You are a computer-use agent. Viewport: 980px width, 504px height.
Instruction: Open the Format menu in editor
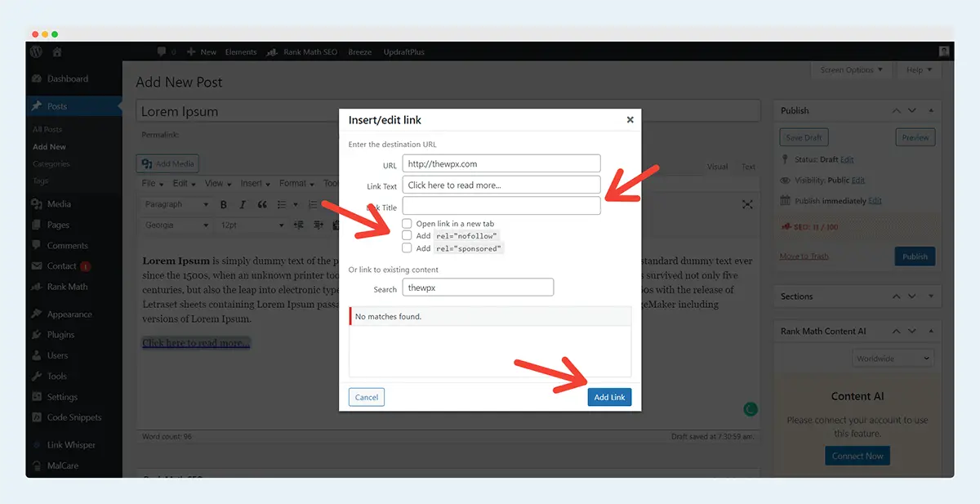point(297,184)
